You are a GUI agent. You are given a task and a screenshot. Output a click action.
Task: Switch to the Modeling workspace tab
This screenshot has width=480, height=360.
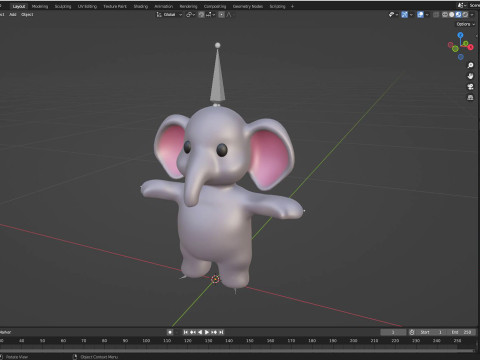[x=40, y=6]
